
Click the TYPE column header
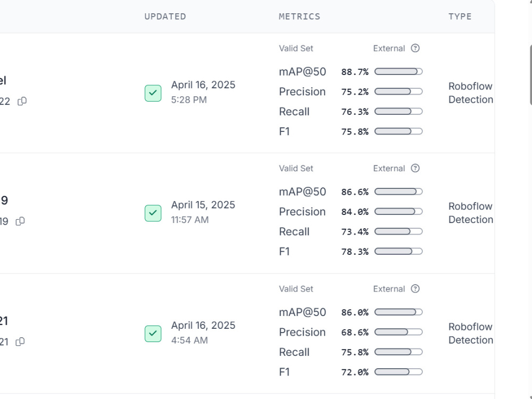point(460,16)
